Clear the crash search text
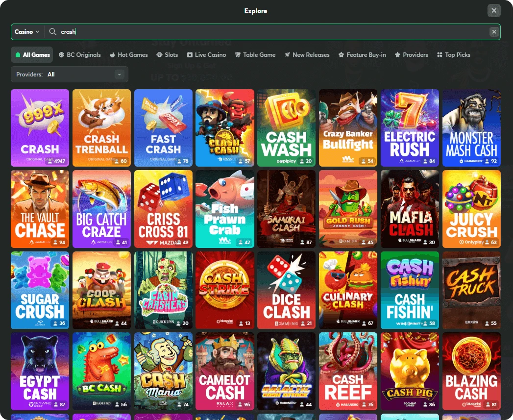Screen dimensions: 513x420 pyautogui.click(x=494, y=31)
